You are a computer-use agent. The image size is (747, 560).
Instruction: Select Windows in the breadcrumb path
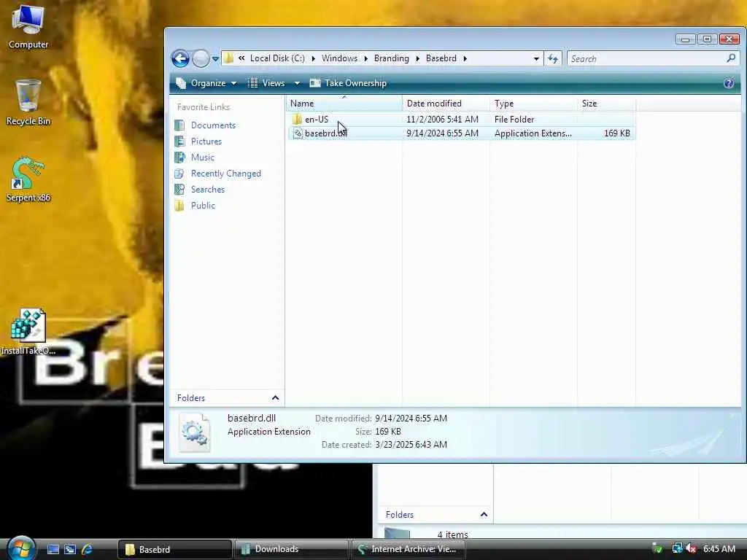coord(339,58)
